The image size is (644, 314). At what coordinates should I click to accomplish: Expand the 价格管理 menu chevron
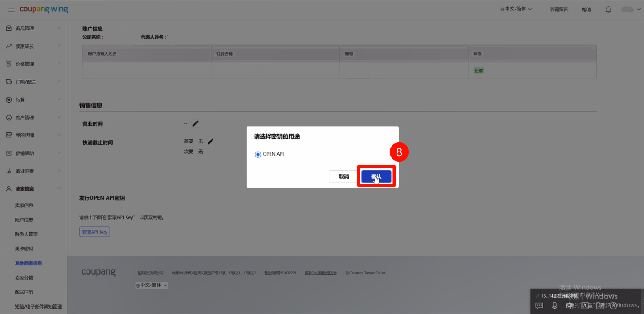(x=59, y=64)
